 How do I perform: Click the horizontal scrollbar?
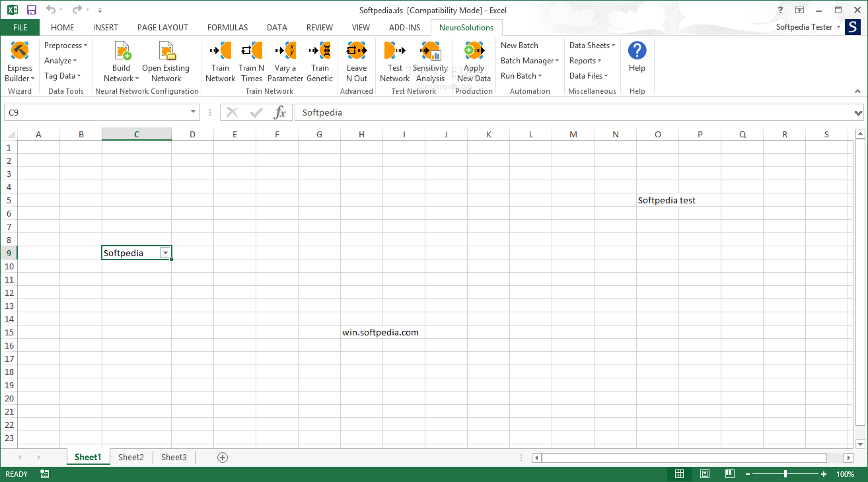(x=684, y=458)
